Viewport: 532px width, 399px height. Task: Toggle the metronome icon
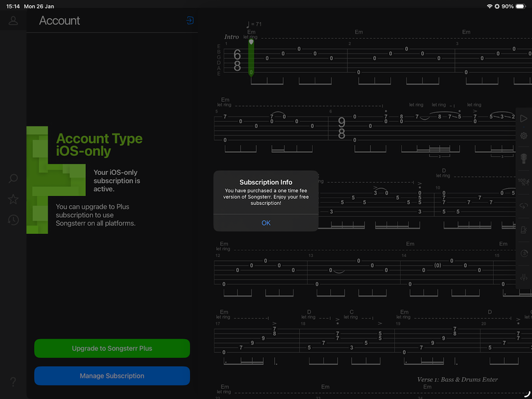point(524,229)
